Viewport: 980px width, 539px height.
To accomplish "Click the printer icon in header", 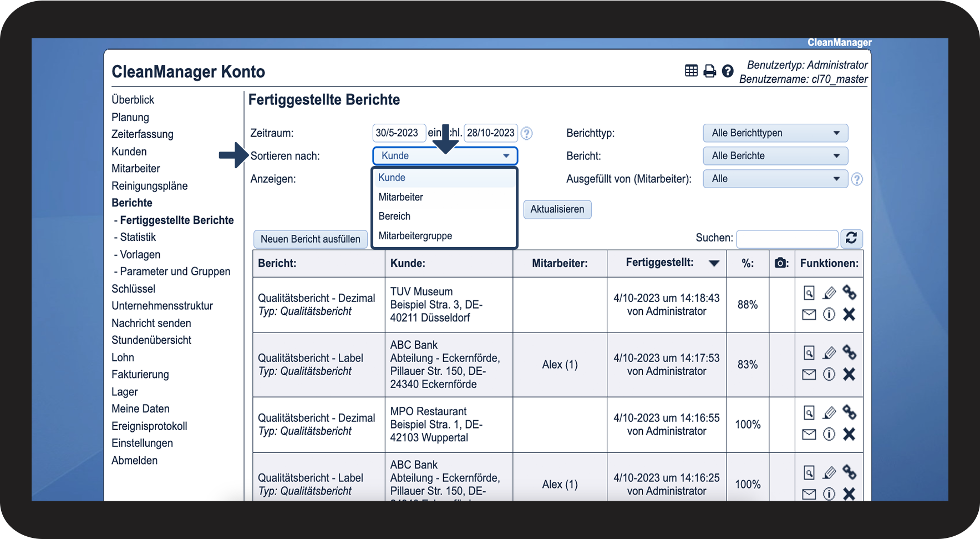I will pos(709,71).
